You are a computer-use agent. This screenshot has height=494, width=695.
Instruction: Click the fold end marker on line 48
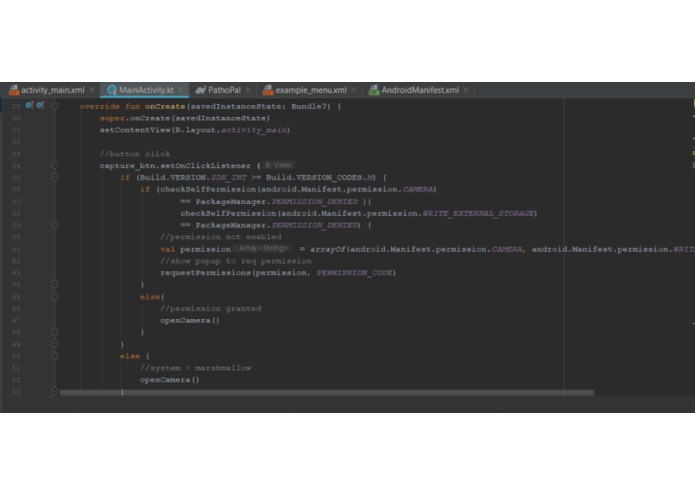[x=55, y=332]
